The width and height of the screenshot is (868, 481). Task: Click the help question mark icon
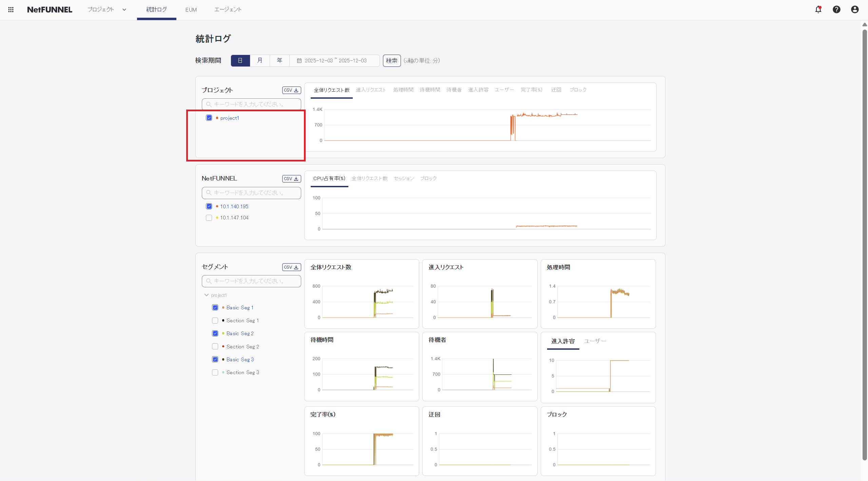836,9
